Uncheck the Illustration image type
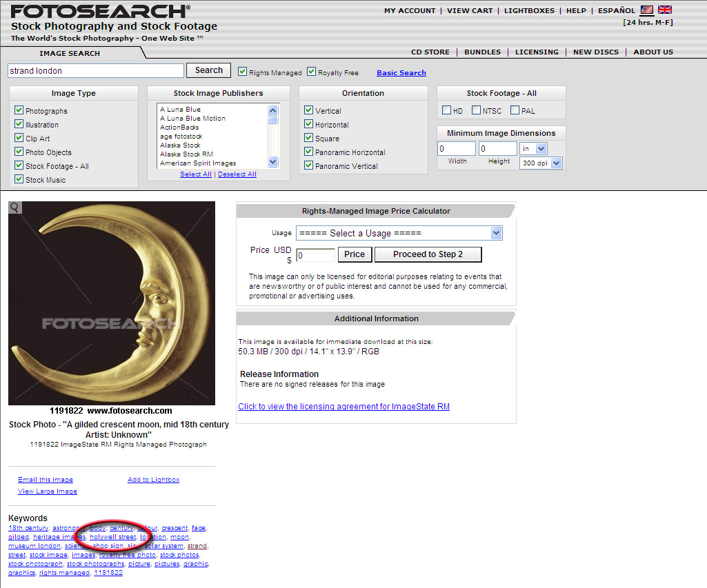Image resolution: width=707 pixels, height=588 pixels. pos(19,123)
